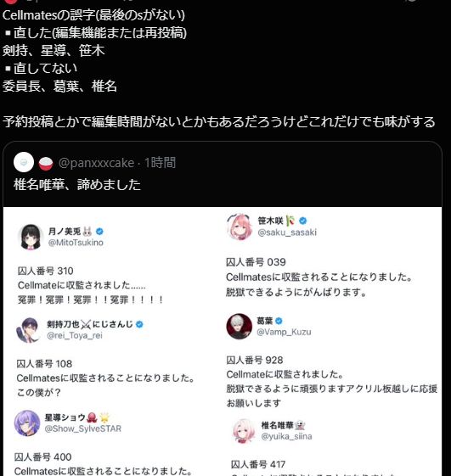Click verified badge next to 月ノ美兎

pos(99,232)
